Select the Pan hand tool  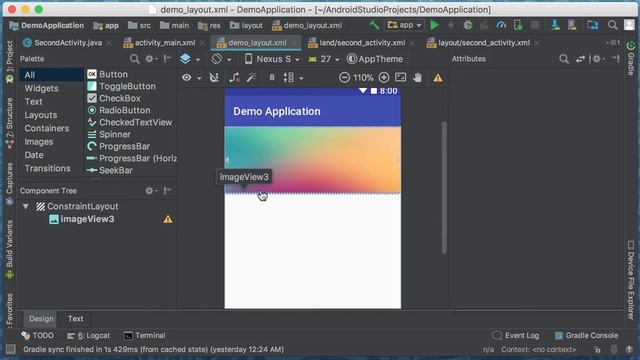click(x=417, y=78)
